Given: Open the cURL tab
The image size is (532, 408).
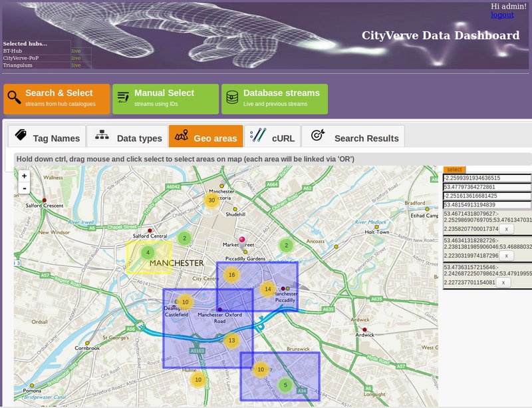Looking at the screenshot, I should pyautogui.click(x=272, y=138).
